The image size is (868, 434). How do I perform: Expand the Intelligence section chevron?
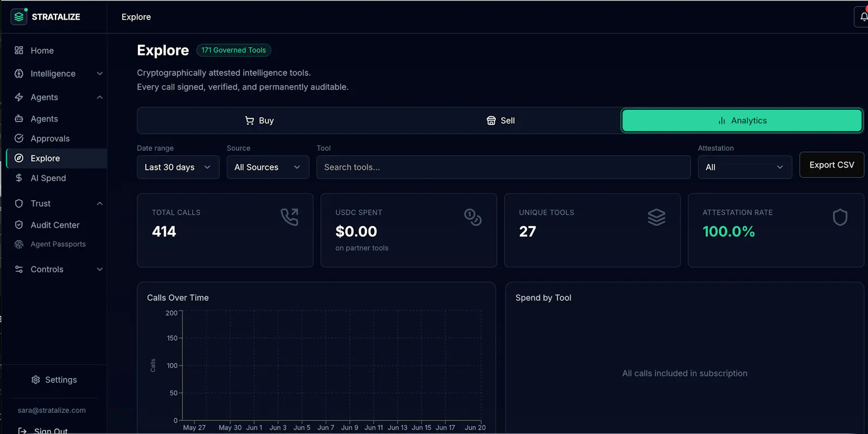pos(100,73)
